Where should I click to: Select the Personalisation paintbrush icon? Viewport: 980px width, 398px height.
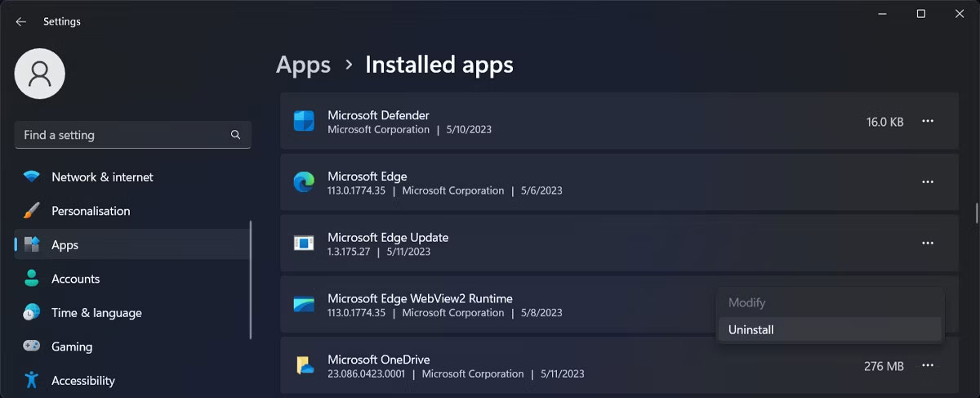(x=32, y=211)
